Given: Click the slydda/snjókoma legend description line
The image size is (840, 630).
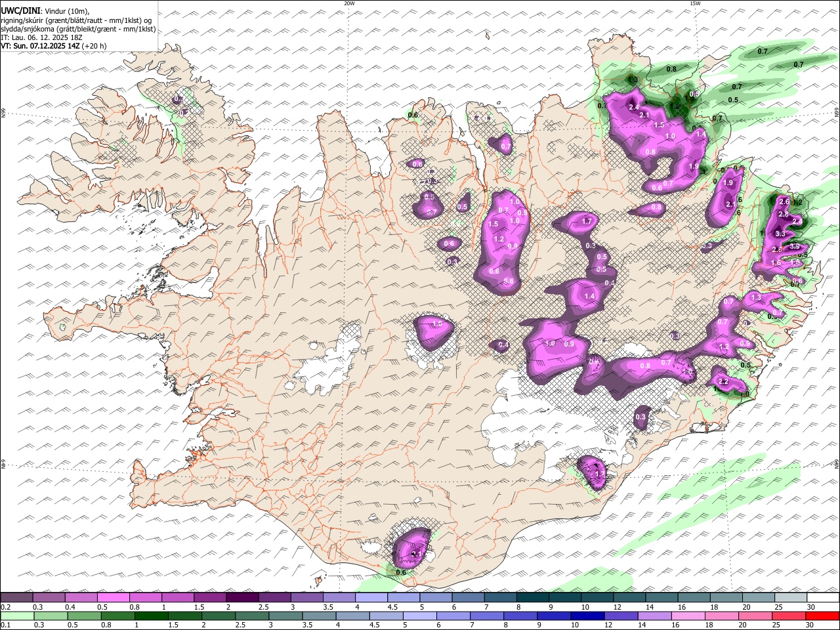Looking at the screenshot, I should coord(78,29).
